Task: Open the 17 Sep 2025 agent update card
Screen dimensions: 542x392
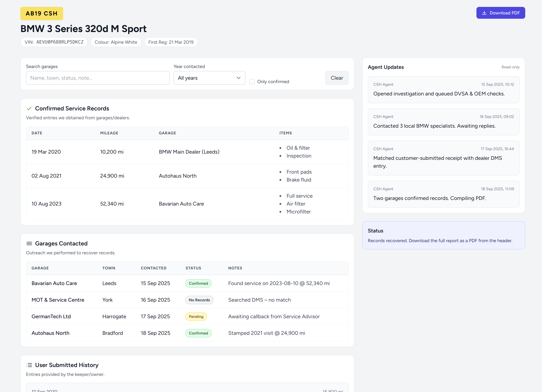Action: click(443, 158)
